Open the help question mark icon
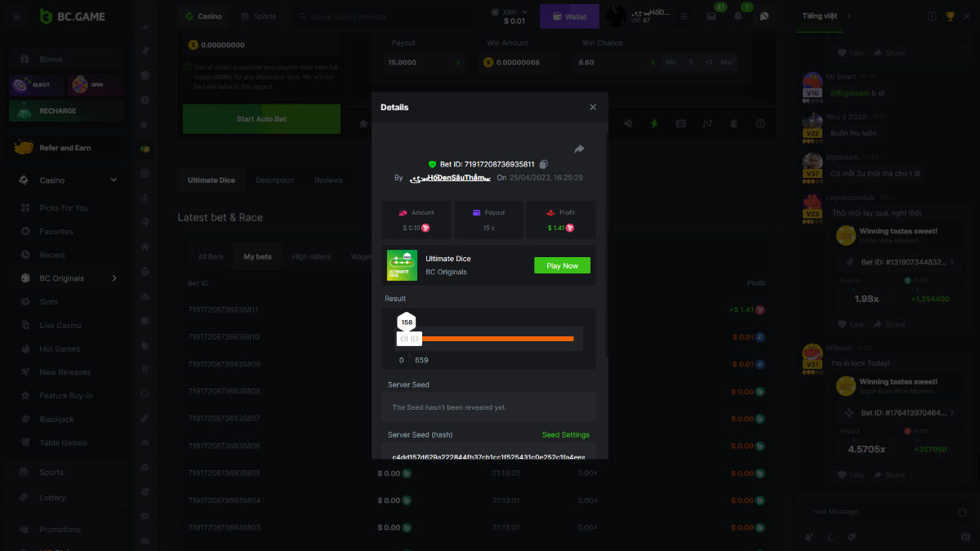The width and height of the screenshot is (980, 551). point(760,124)
